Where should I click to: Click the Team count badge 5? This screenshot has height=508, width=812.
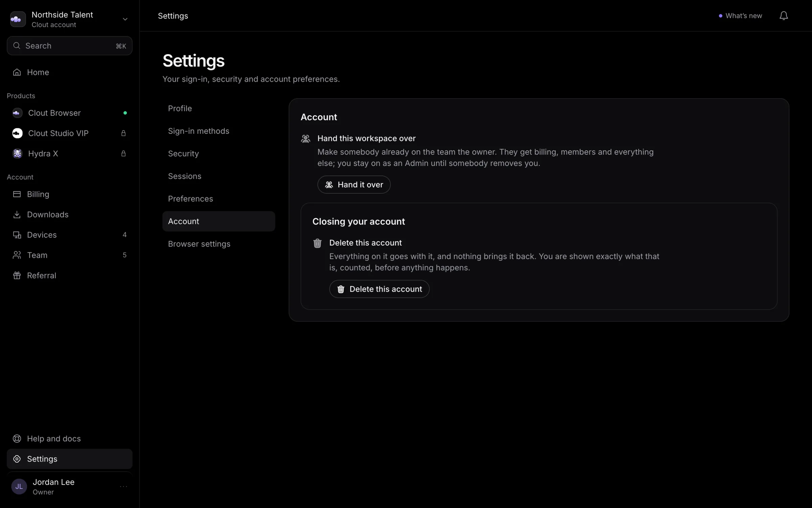pos(125,255)
